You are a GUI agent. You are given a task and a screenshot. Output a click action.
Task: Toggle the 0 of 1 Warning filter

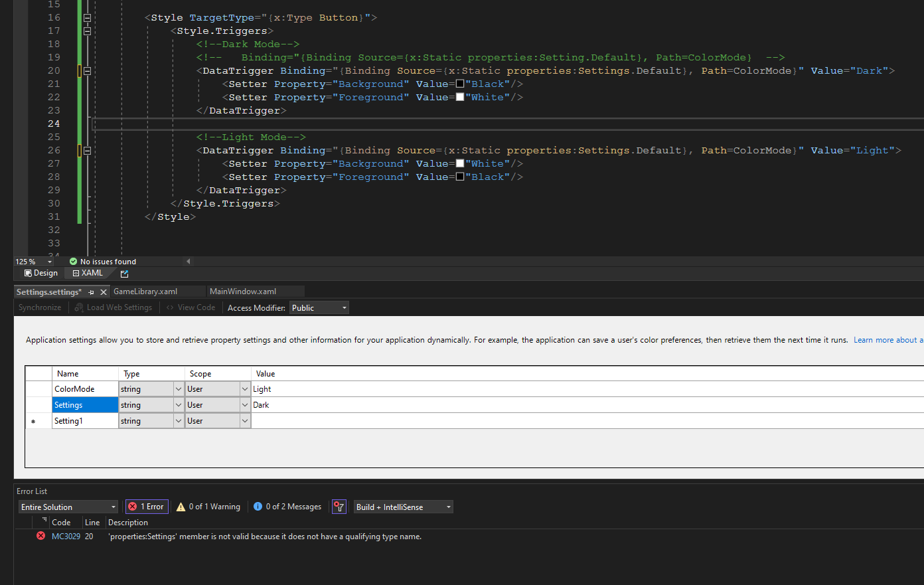208,507
